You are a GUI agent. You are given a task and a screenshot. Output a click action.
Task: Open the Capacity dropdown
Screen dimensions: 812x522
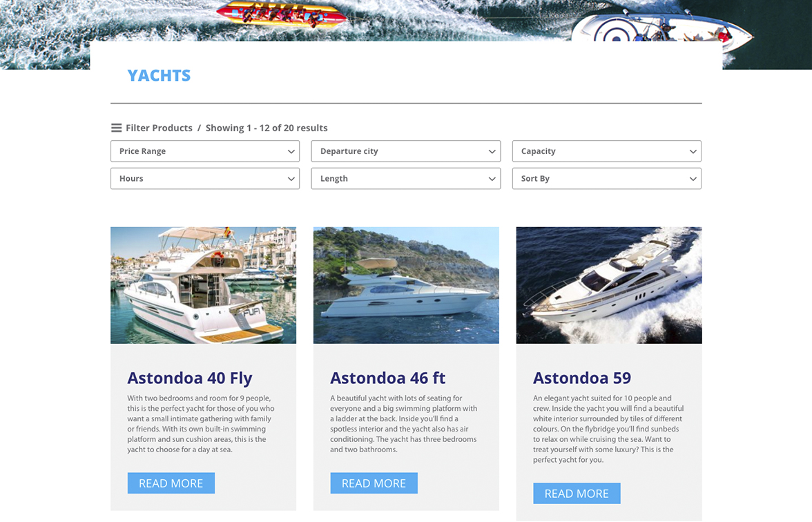607,151
